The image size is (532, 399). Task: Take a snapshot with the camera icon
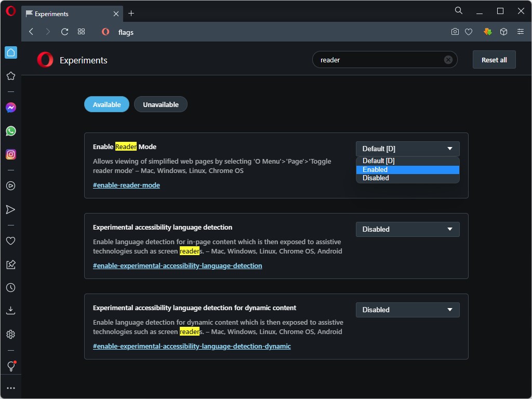pos(455,32)
